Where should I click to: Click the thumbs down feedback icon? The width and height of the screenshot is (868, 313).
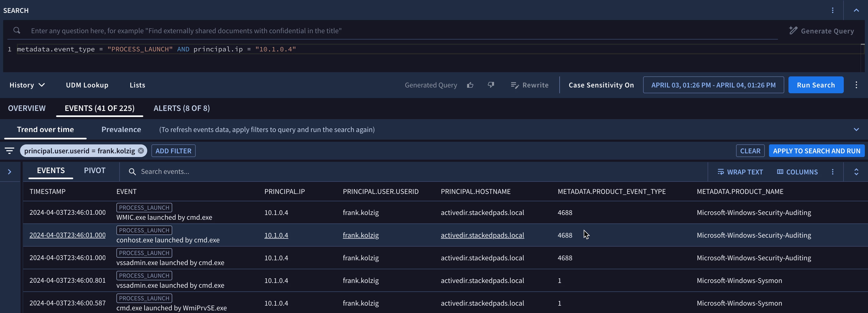coord(491,85)
